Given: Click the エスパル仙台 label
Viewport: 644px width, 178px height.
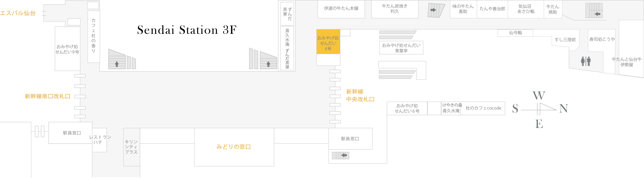Looking at the screenshot, I should (x=18, y=13).
